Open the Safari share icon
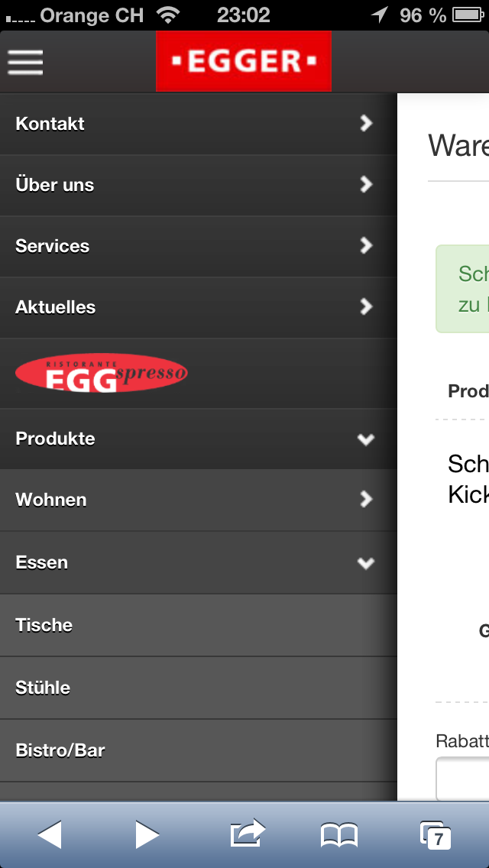This screenshot has height=868, width=489. [x=247, y=833]
